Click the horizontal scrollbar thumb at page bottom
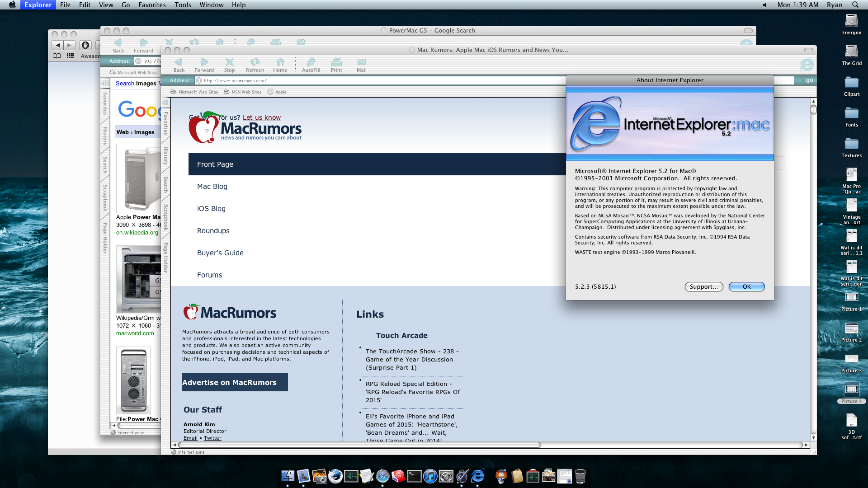Image resolution: width=868 pixels, height=488 pixels. (x=359, y=445)
